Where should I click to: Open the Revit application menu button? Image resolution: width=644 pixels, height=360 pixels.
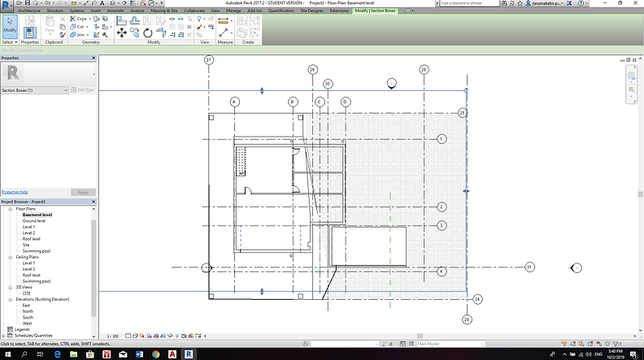(x=7, y=5)
